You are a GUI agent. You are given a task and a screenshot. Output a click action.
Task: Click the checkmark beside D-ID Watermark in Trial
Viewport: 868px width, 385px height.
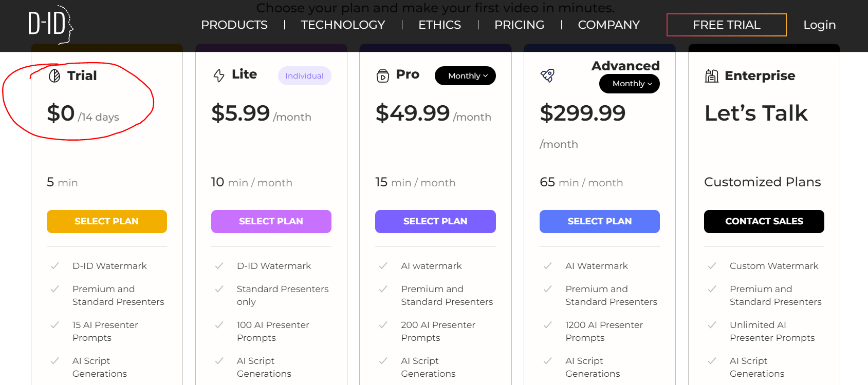click(54, 266)
